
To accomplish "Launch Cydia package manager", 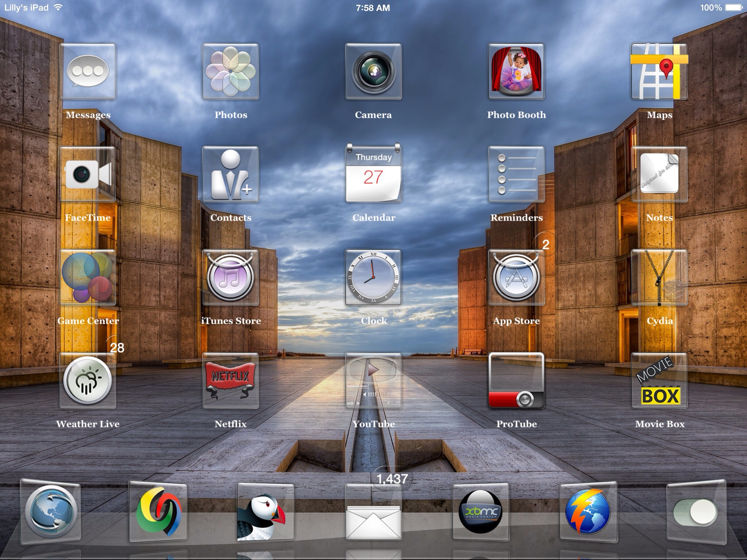I will coord(659,277).
